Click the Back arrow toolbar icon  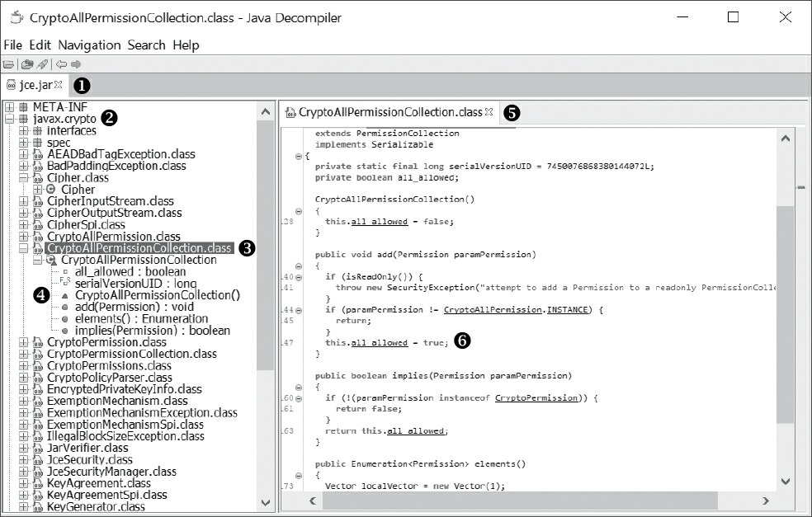(x=62, y=64)
